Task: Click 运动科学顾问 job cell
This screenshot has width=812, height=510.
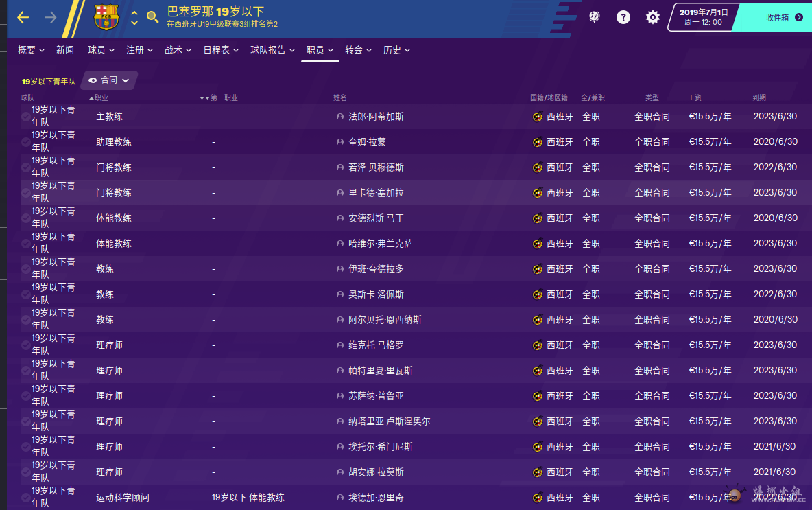Action: (123, 498)
